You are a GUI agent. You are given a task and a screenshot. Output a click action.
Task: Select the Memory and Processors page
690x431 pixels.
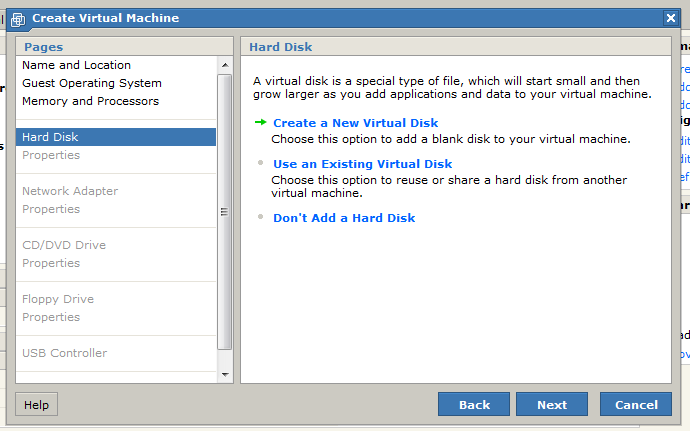[90, 101]
